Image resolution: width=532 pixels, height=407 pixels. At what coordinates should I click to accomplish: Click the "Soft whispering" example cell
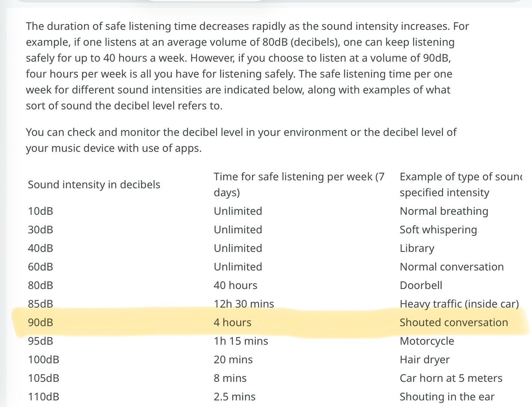click(x=438, y=230)
